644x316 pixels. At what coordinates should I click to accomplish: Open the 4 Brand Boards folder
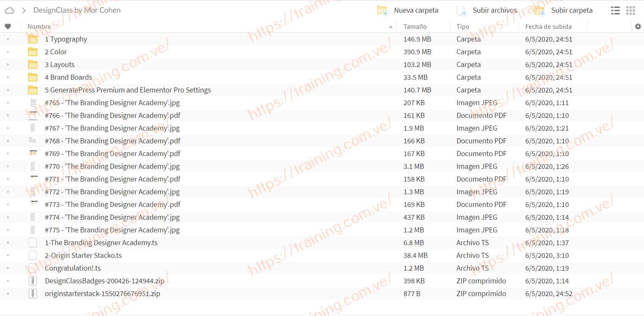68,77
